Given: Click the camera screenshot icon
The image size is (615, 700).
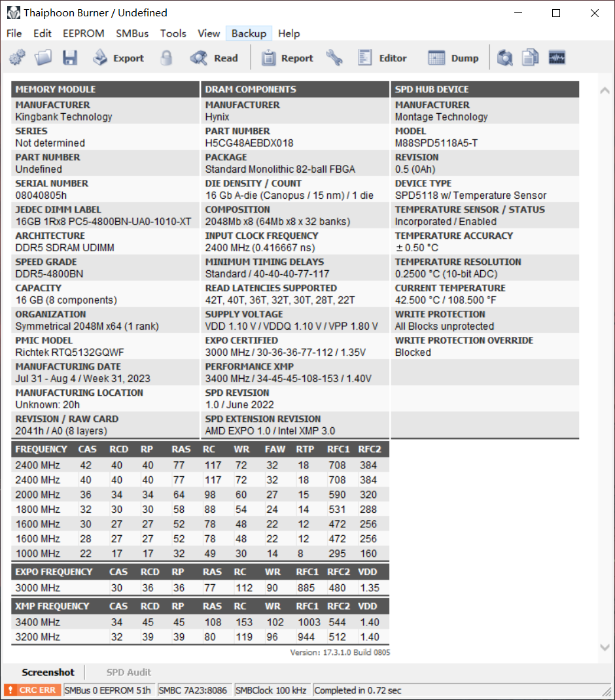Looking at the screenshot, I should (x=504, y=58).
